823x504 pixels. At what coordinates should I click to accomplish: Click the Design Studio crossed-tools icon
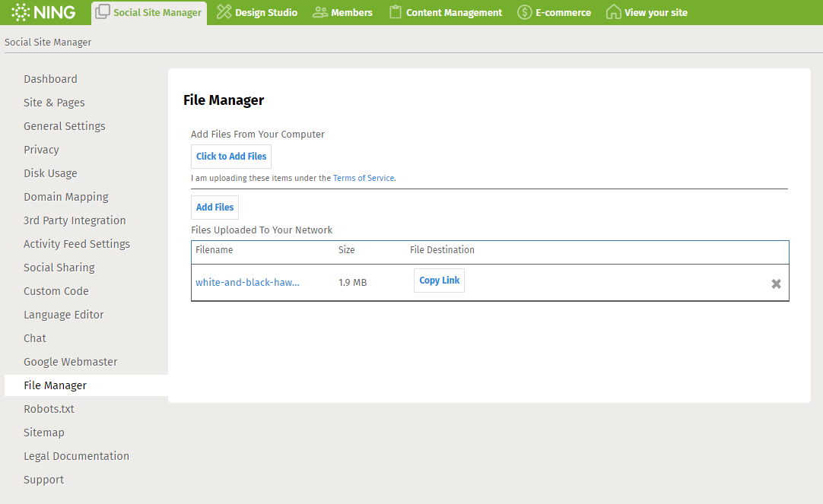(224, 11)
